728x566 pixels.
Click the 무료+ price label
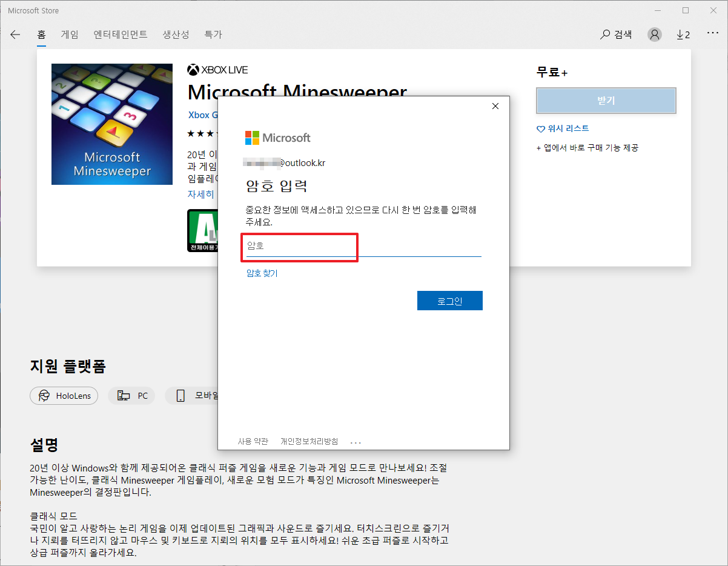552,72
